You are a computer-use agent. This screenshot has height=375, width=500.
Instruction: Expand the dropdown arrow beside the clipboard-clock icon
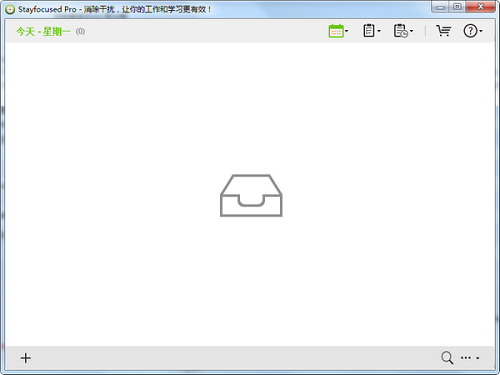click(412, 31)
